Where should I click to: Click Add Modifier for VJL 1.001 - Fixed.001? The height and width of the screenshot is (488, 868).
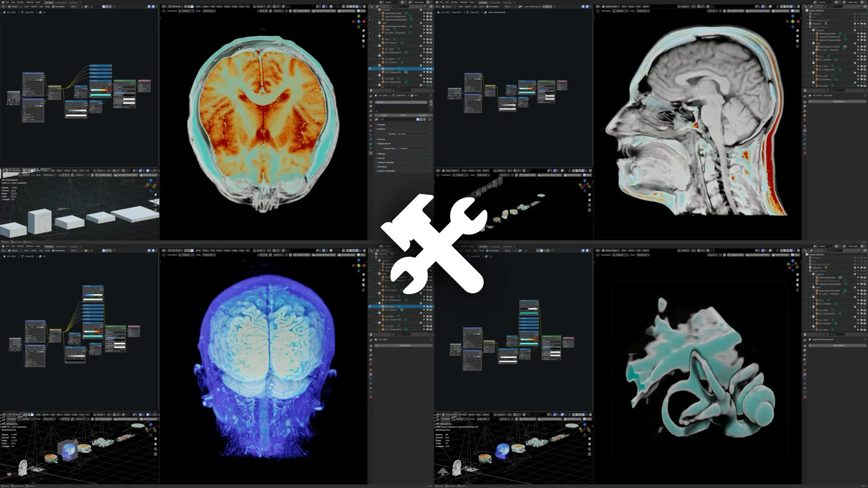[x=839, y=101]
